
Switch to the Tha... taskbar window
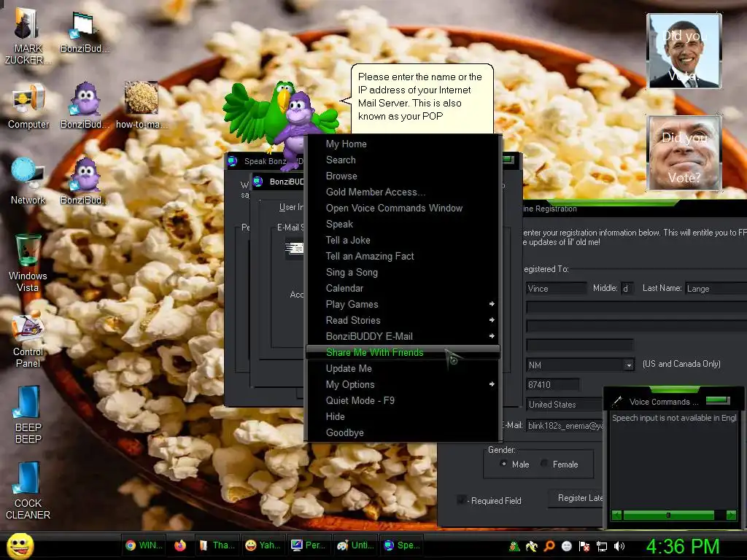(x=217, y=545)
